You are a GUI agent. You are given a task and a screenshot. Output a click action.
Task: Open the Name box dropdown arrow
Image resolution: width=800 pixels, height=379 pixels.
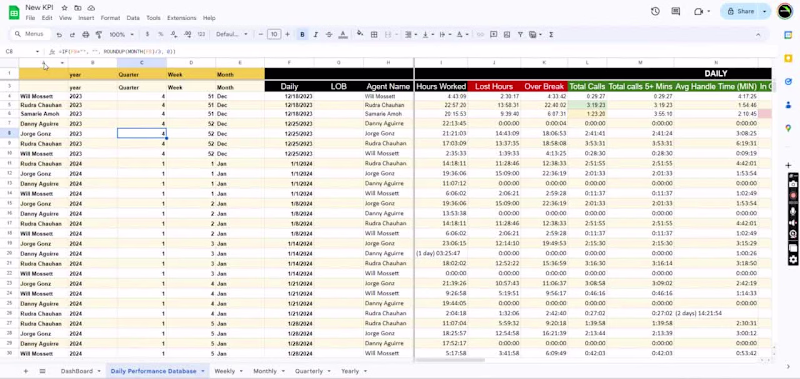click(37, 52)
